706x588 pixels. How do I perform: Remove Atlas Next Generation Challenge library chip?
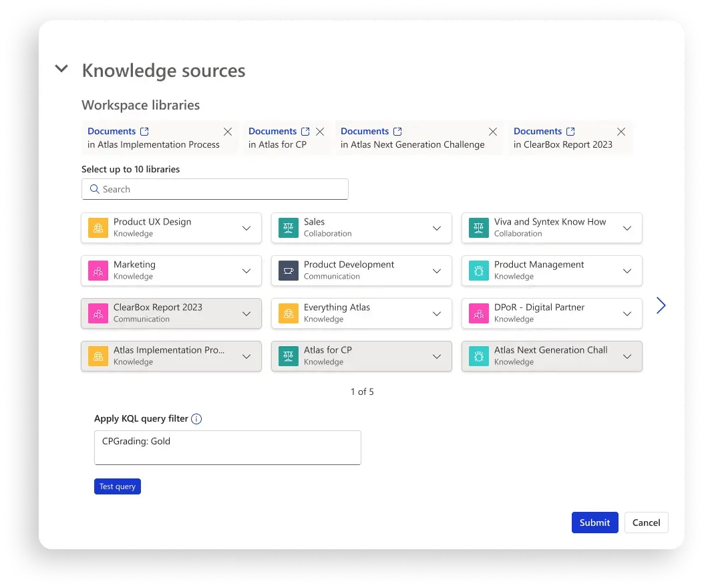(x=493, y=132)
